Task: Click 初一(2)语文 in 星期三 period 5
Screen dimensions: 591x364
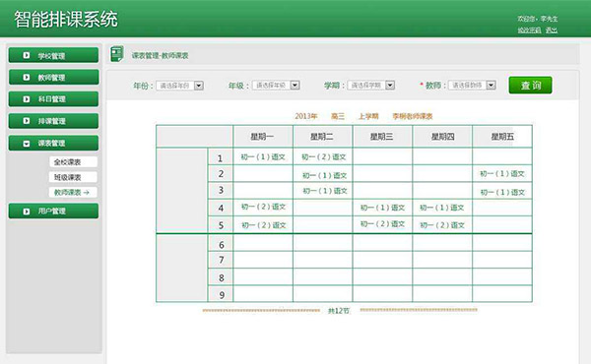Action: tap(382, 224)
